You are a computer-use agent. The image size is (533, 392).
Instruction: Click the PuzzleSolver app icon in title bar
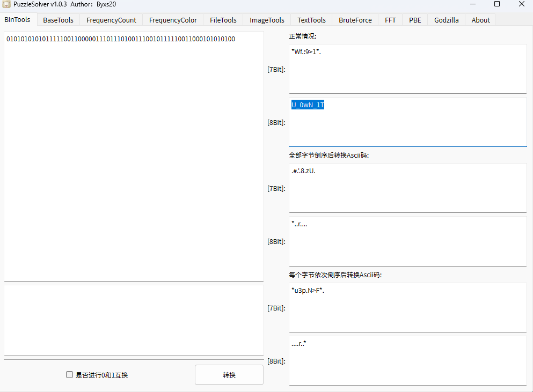click(x=6, y=4)
